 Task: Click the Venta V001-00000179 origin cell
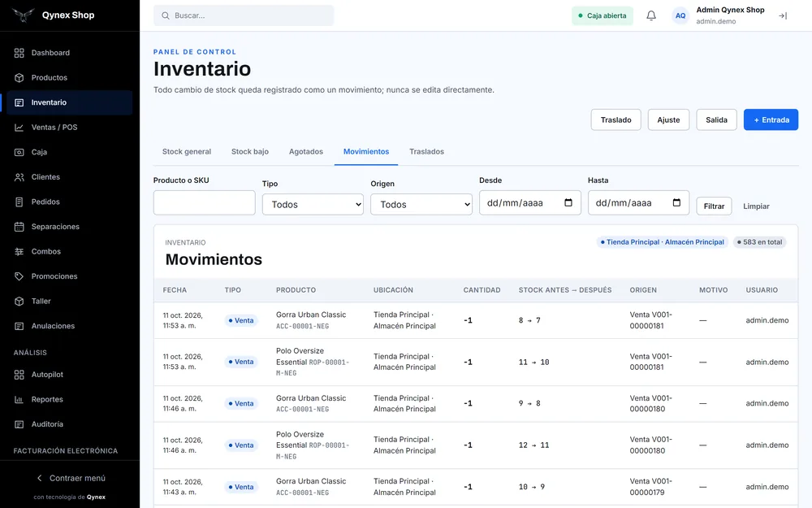tap(651, 487)
